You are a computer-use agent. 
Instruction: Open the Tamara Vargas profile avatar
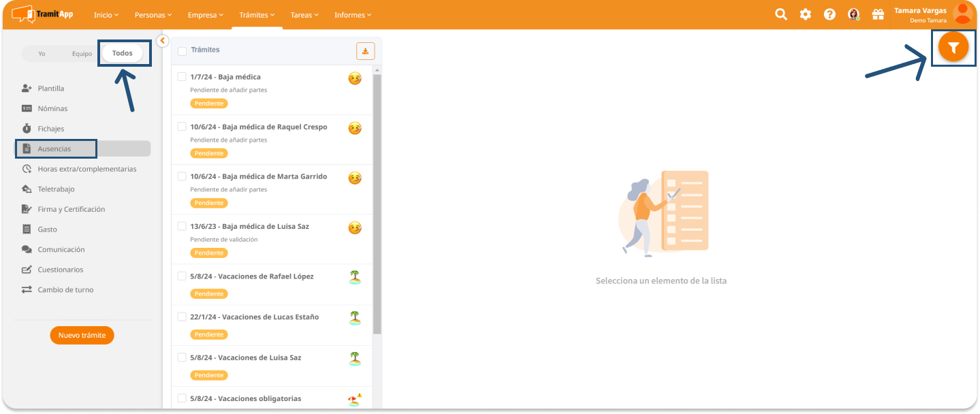[x=962, y=14]
